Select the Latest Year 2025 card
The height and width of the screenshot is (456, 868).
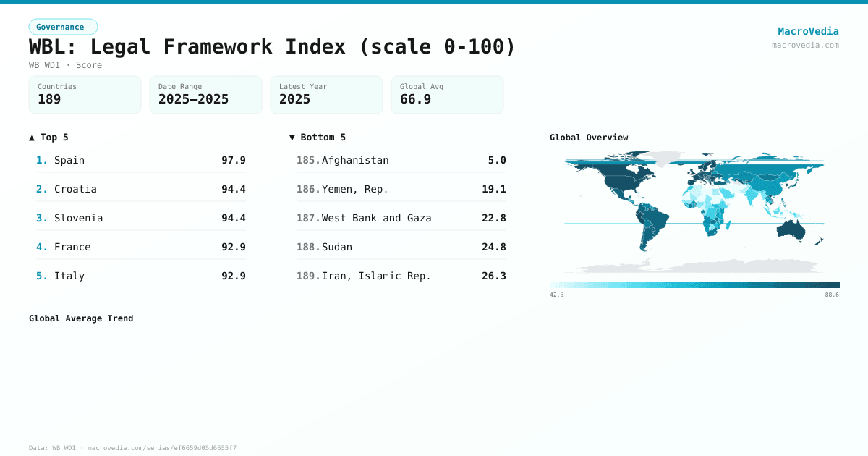click(326, 95)
